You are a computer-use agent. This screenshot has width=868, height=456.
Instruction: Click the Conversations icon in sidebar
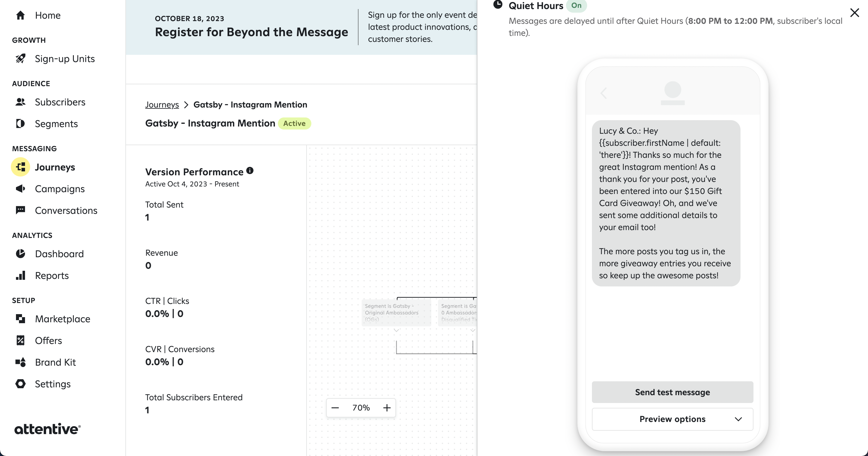(x=21, y=211)
